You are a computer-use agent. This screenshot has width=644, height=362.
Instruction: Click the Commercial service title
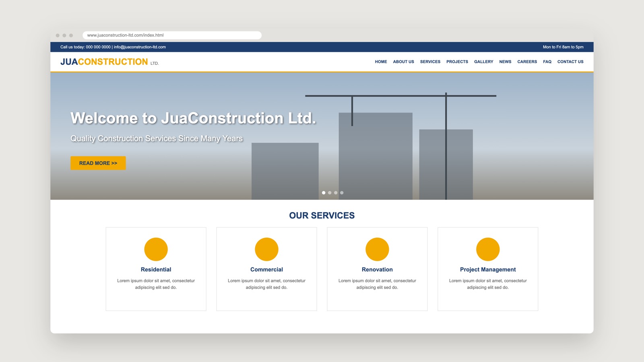point(266,269)
